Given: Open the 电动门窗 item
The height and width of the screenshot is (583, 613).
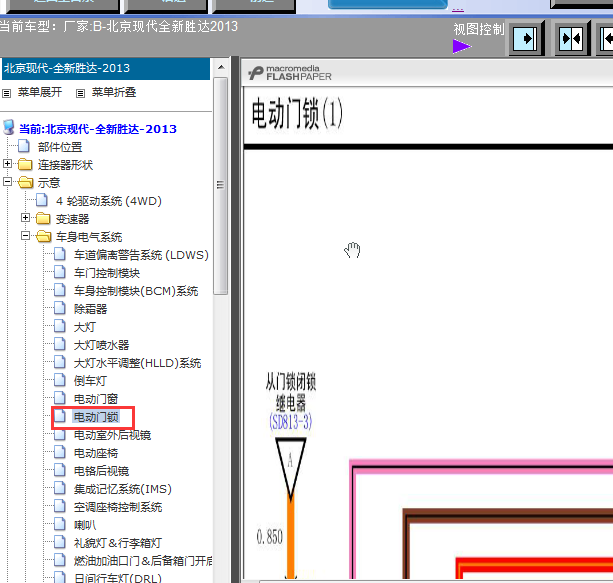Looking at the screenshot, I should [x=96, y=399].
